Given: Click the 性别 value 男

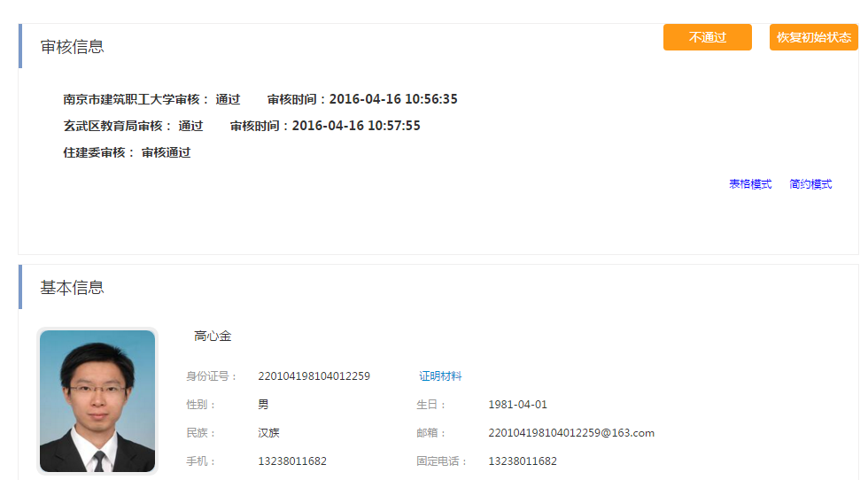Looking at the screenshot, I should click(x=263, y=405).
